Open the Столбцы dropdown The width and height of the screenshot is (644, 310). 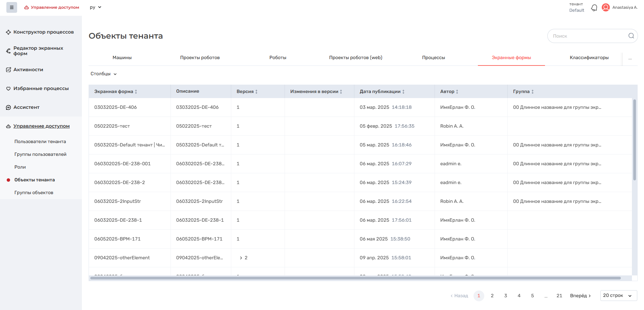[103, 74]
